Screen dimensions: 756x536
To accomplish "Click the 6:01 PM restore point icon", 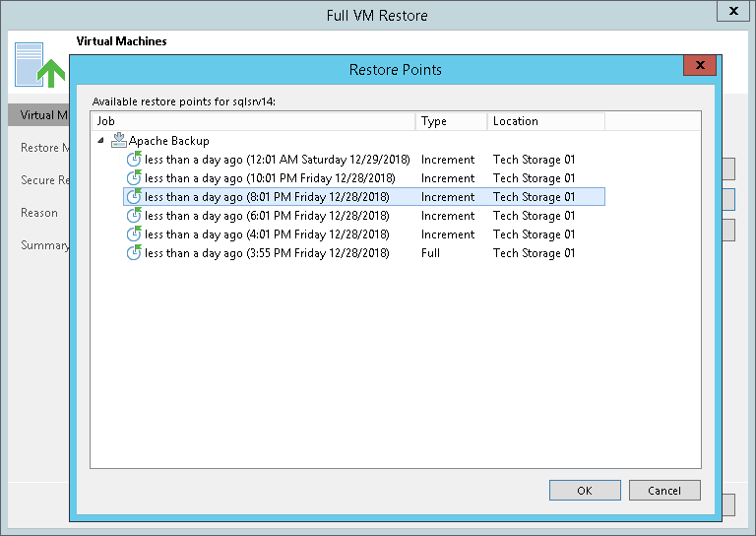I will tap(134, 216).
